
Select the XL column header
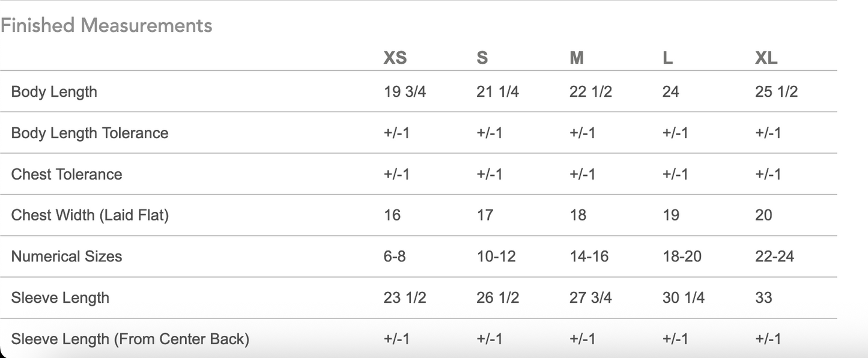tap(766, 58)
